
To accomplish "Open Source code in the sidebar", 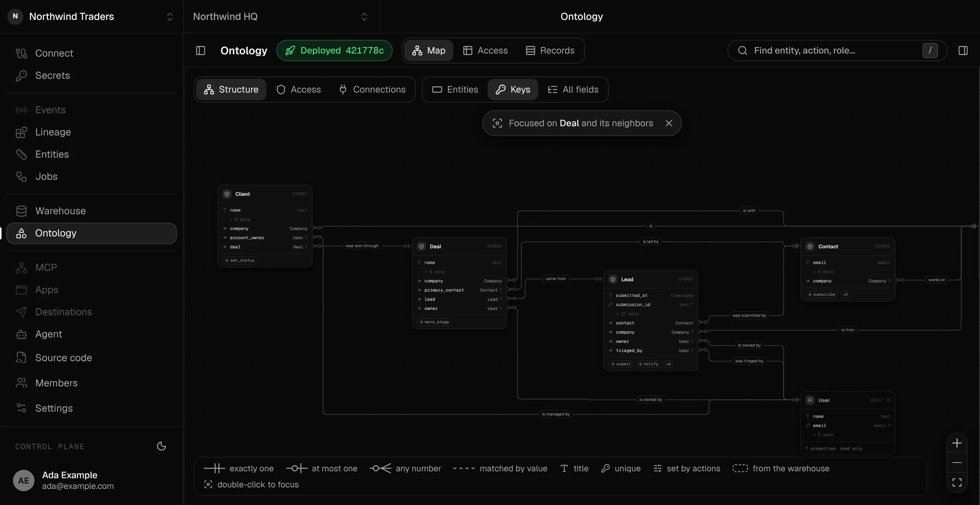I will coord(91,358).
